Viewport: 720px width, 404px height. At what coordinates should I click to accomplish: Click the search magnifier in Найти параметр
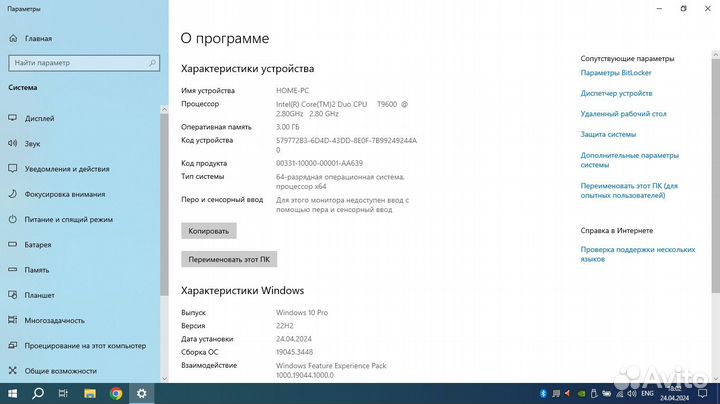click(152, 63)
